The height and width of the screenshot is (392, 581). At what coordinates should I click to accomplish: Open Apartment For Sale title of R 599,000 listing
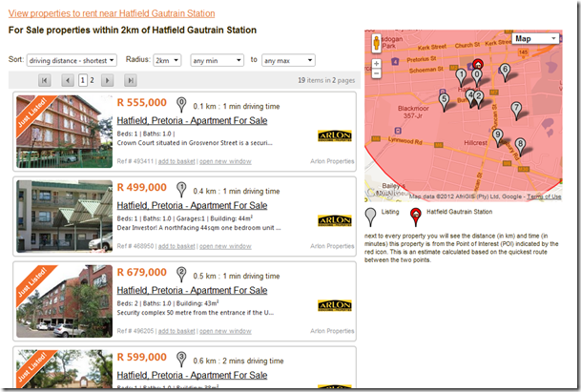point(192,376)
